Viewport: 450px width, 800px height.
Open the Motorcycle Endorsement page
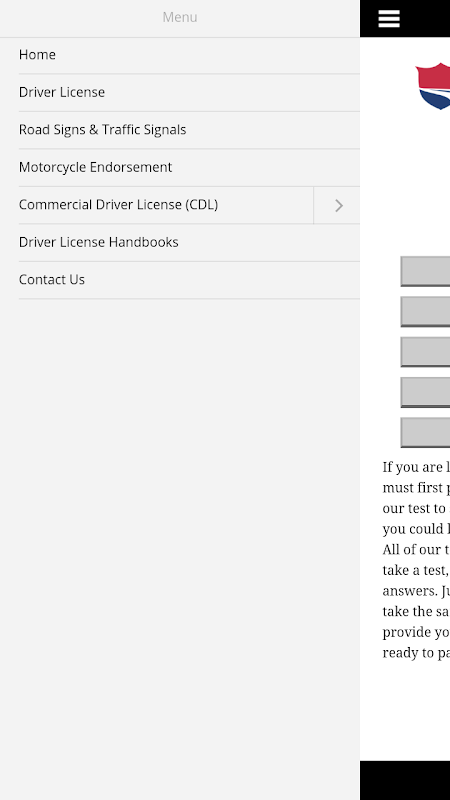tap(189, 167)
